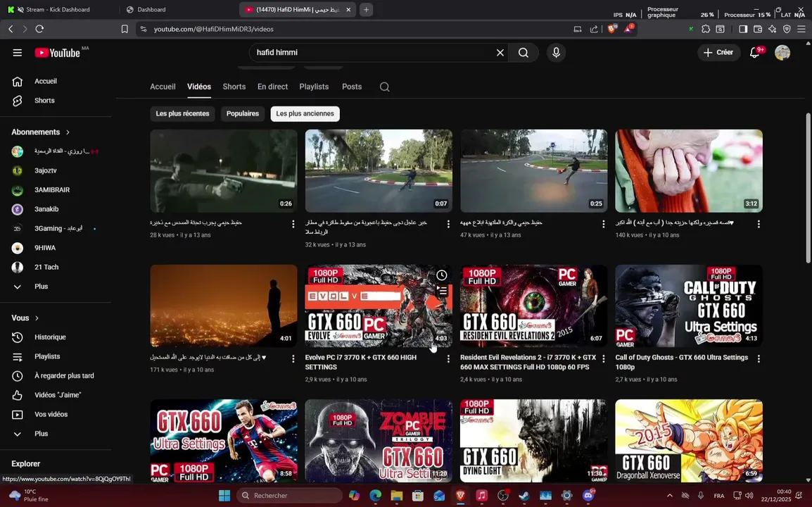Open Discord from the taskbar
Screen dimensions: 812x507
pyautogui.click(x=588, y=496)
